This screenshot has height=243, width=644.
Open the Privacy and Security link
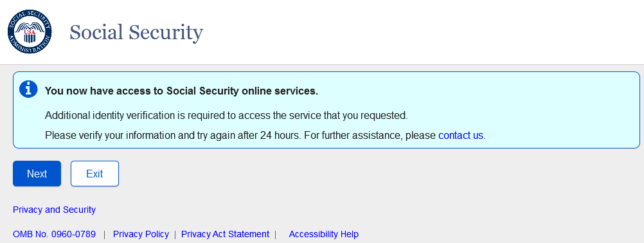pos(54,210)
